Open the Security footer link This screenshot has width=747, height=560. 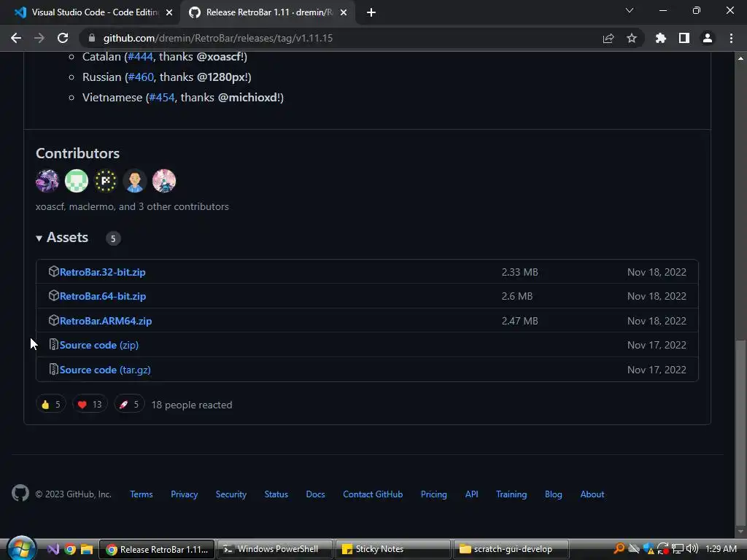point(231,494)
